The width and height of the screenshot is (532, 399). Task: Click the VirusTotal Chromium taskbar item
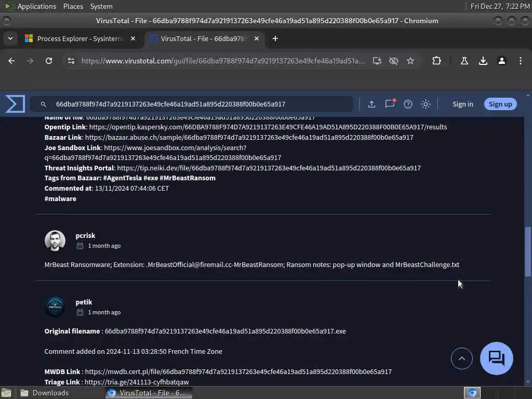(x=149, y=393)
